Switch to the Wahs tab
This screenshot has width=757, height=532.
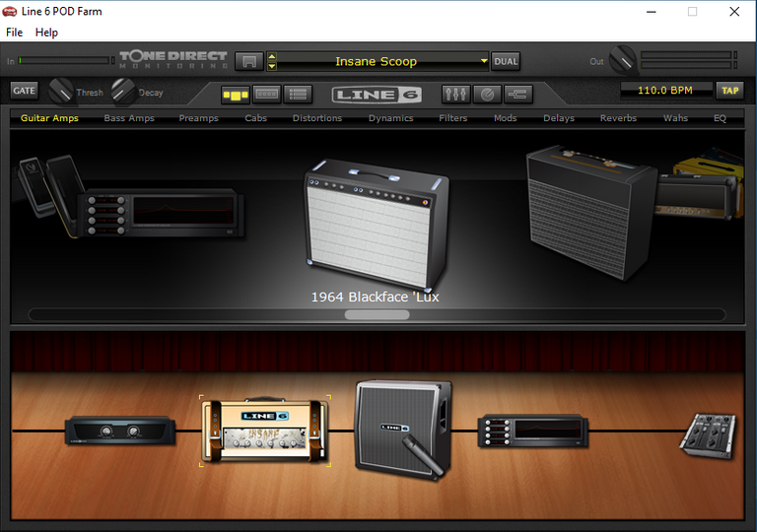tap(675, 118)
